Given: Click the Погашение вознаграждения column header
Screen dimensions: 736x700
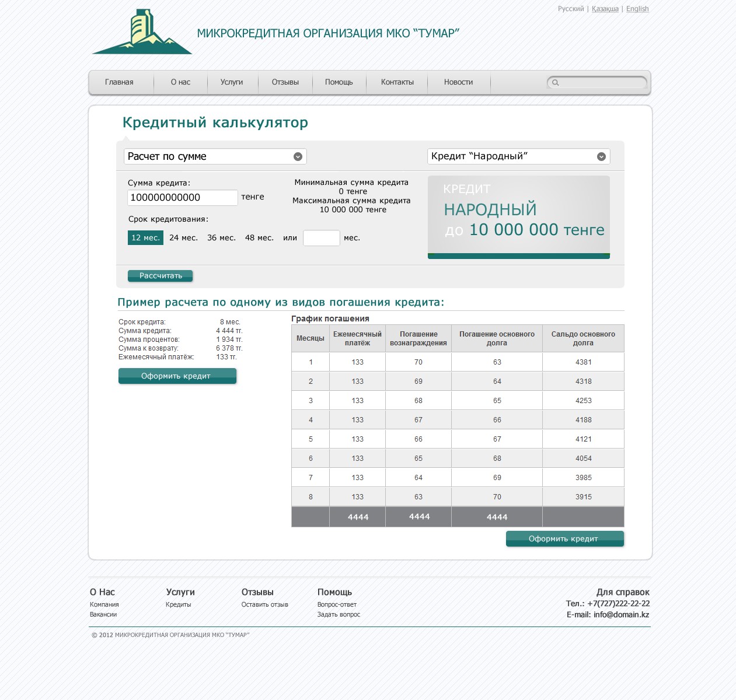Looking at the screenshot, I should [418, 338].
